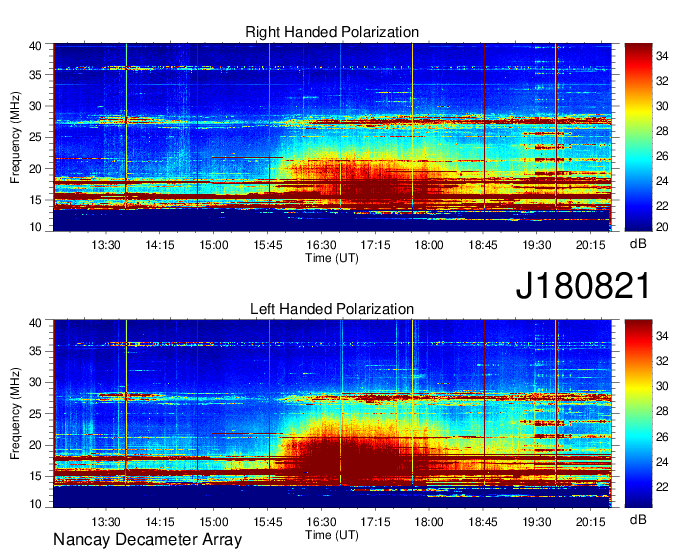Click the 34 dB tick on Right Handed colorbar

pos(662,56)
